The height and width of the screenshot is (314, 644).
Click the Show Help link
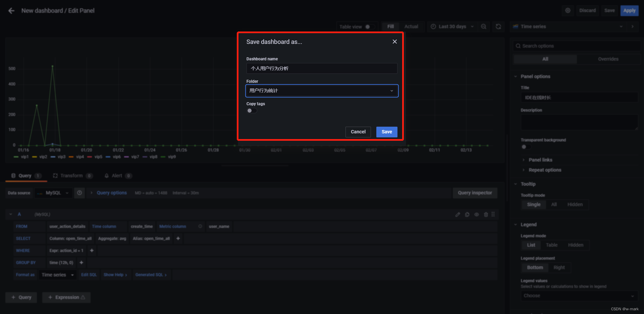(115, 275)
